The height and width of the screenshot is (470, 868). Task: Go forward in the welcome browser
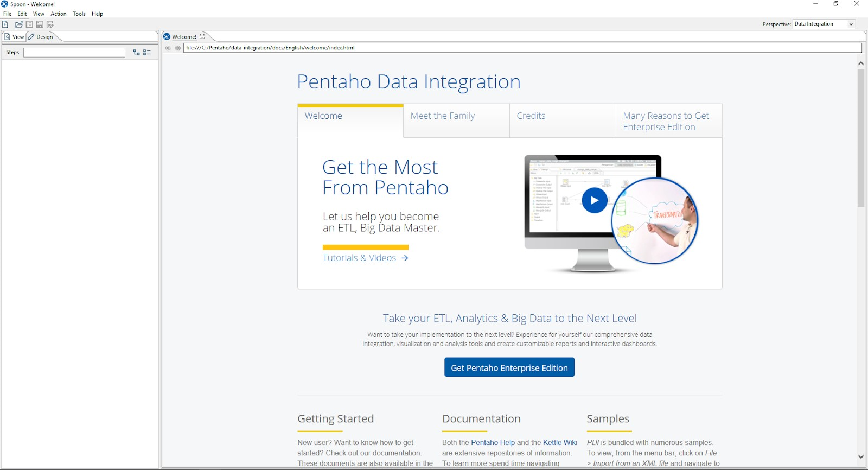[178, 48]
